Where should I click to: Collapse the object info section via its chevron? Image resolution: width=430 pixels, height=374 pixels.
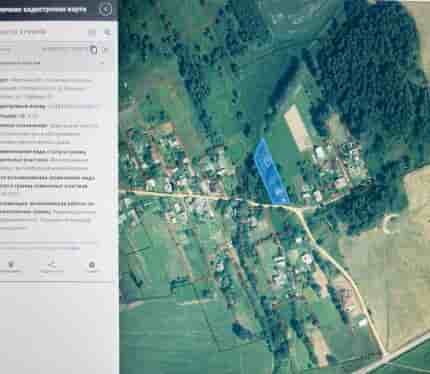(102, 63)
